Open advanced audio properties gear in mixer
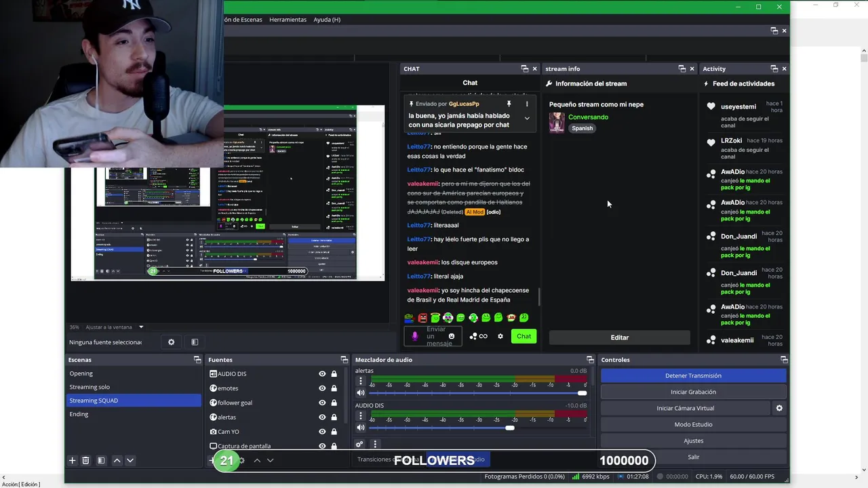This screenshot has height=488, width=868. click(x=359, y=444)
